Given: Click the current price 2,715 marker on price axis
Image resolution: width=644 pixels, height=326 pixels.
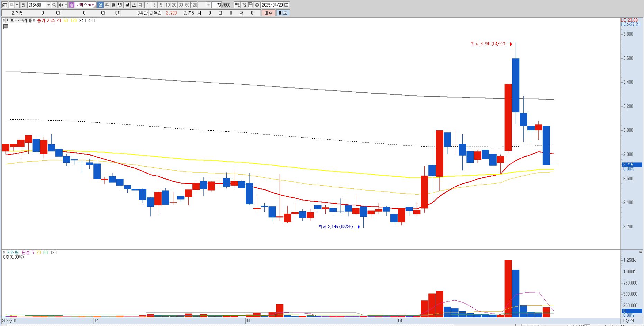Looking at the screenshot, I should [632, 165].
